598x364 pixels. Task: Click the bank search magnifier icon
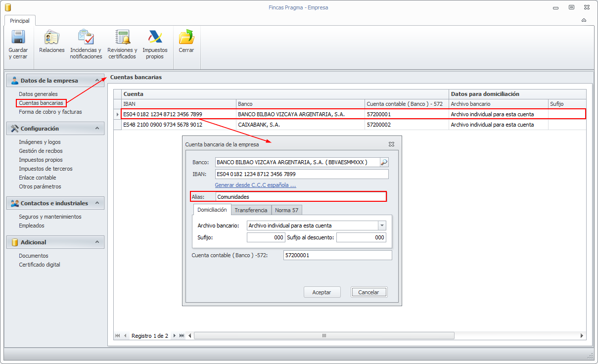384,162
